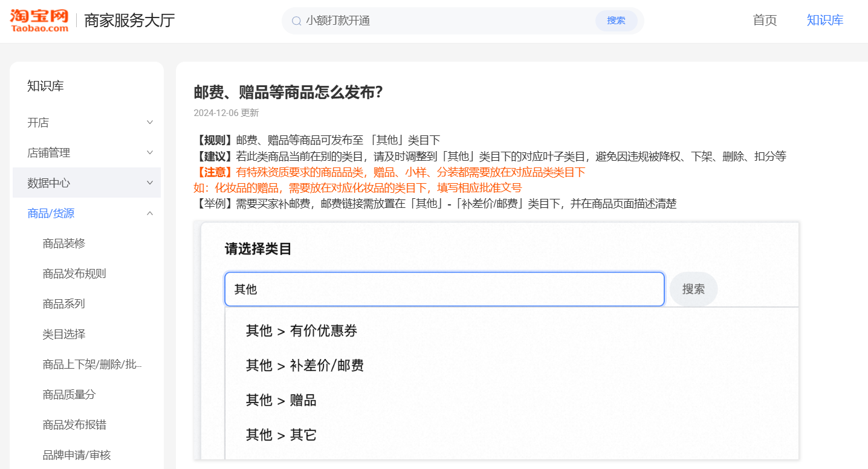
Task: Open 商品装修 sidebar item
Action: [64, 244]
